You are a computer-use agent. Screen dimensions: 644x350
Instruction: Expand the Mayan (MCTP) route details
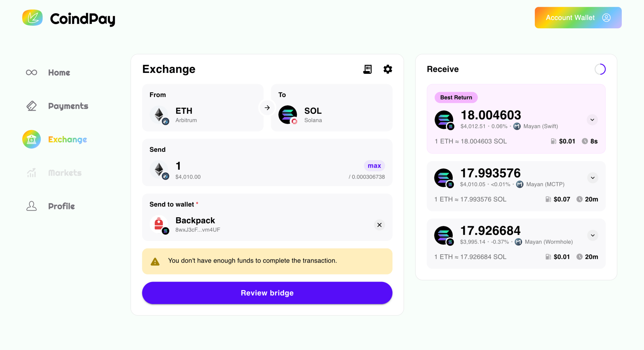pyautogui.click(x=592, y=178)
